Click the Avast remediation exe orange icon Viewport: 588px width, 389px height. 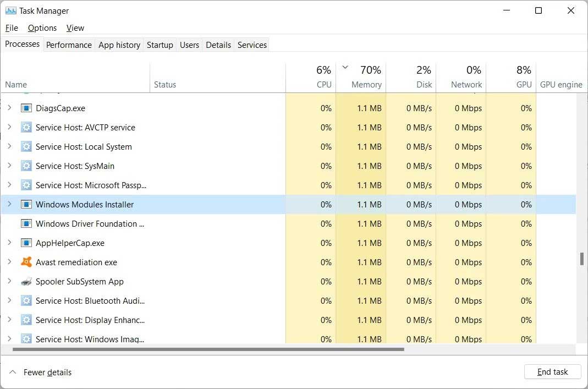pyautogui.click(x=26, y=262)
